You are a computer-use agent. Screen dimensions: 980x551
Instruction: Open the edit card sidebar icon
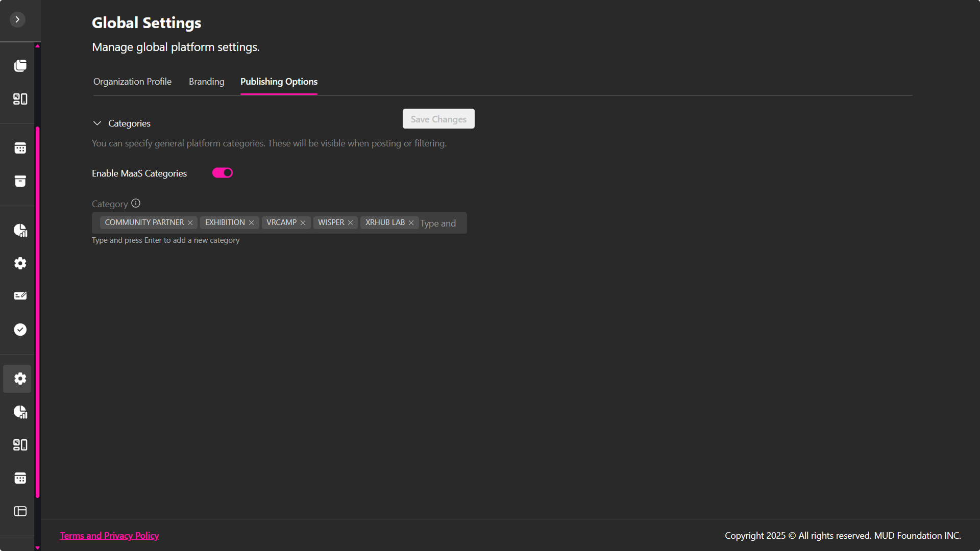(20, 296)
